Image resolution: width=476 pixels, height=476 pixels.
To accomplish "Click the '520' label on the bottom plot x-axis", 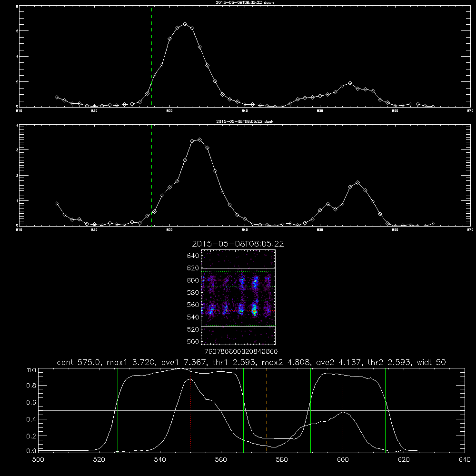I will [99, 460].
